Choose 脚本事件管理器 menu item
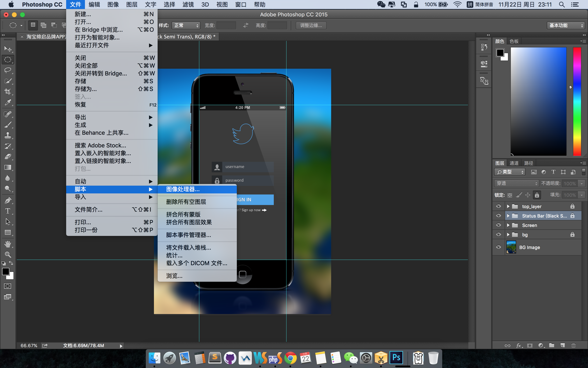Screen dimensions: 588x368 click(197, 235)
